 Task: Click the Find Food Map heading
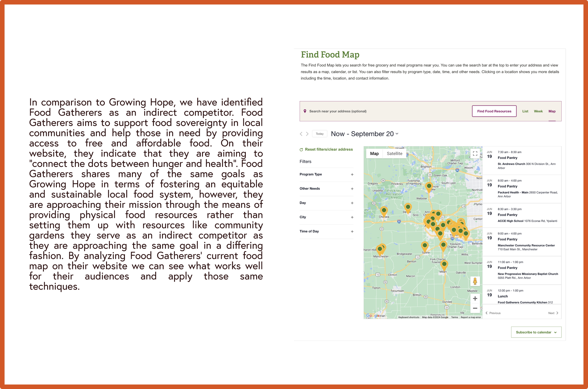click(x=330, y=55)
